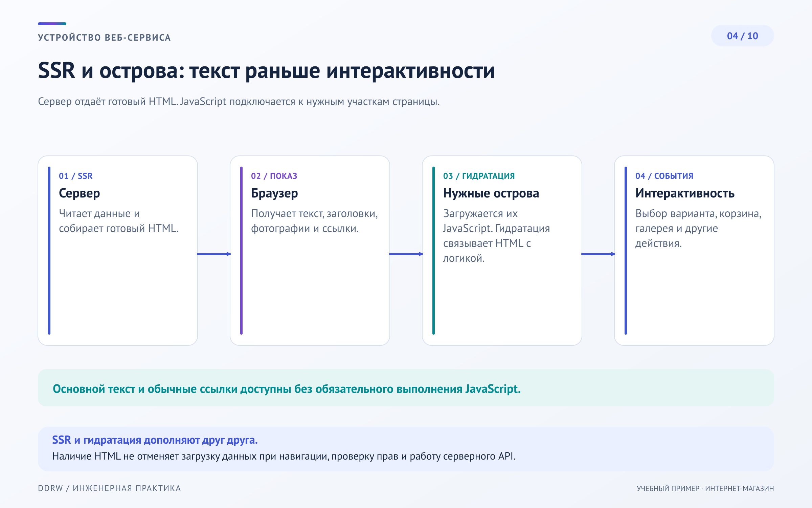Click the text 'Получает текст, заголовки, фотографии и ссылки.'
Image resolution: width=812 pixels, height=508 pixels.
click(x=314, y=221)
